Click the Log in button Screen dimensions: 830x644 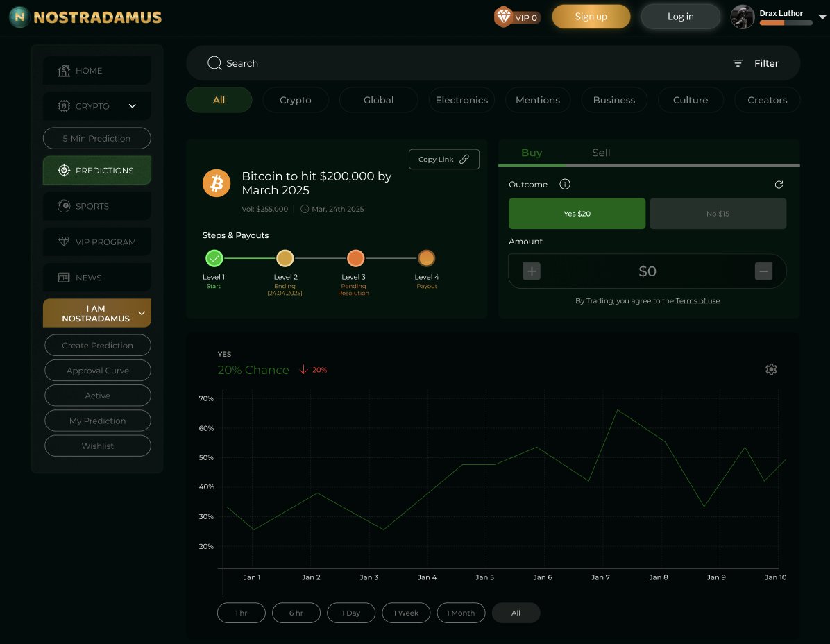(x=680, y=17)
